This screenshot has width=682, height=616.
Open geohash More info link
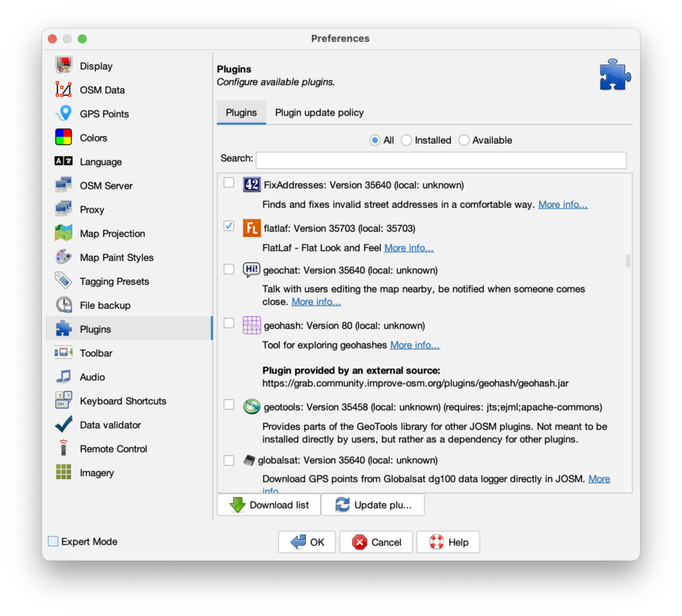pyautogui.click(x=414, y=345)
